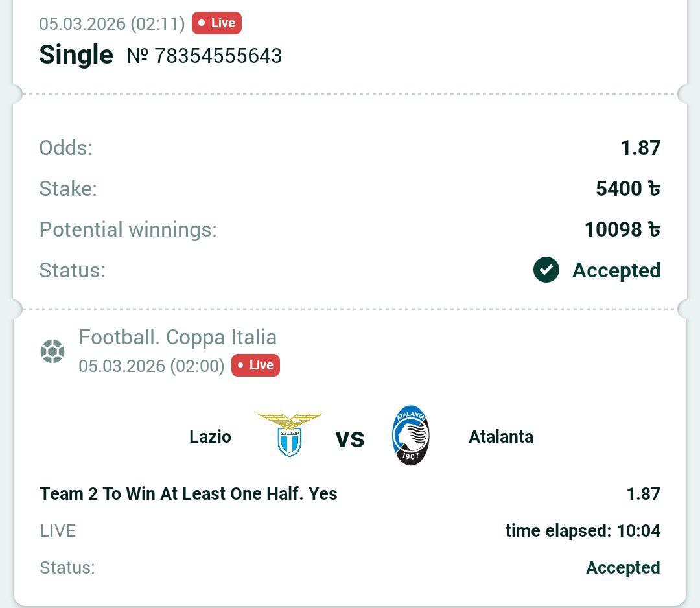Image resolution: width=700 pixels, height=608 pixels.
Task: Open the Football. Coppa Italia league link
Action: [x=178, y=337]
